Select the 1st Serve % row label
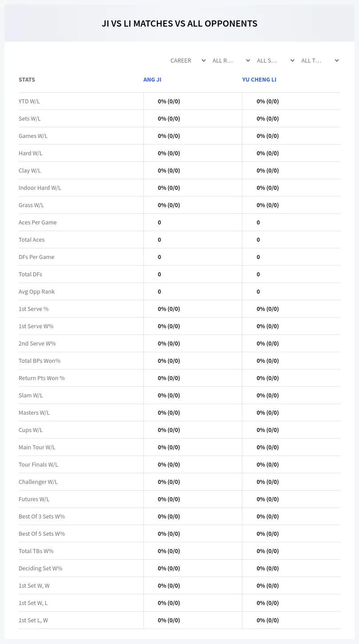The width and height of the screenshot is (359, 644). click(34, 309)
